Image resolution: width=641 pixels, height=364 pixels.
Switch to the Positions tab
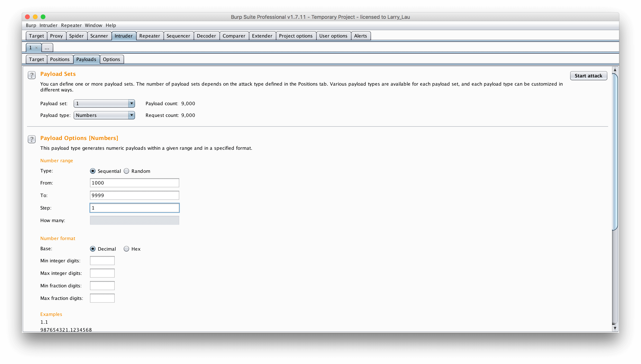pos(59,59)
